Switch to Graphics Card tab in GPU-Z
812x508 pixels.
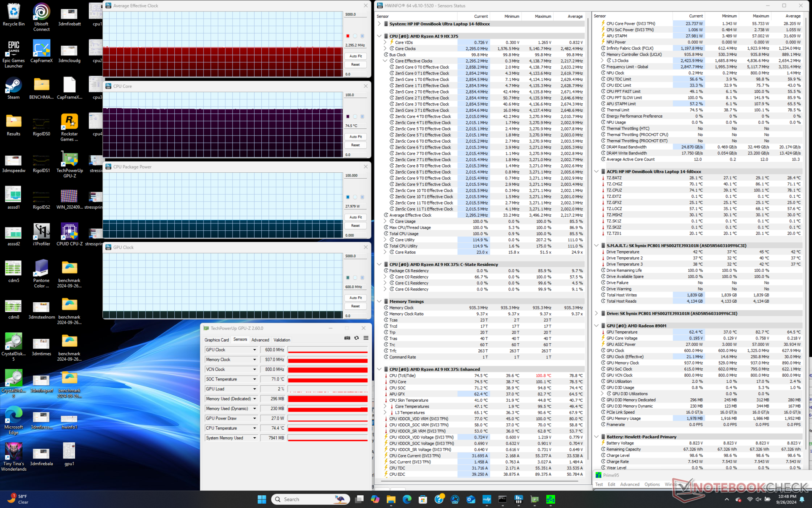click(x=217, y=340)
